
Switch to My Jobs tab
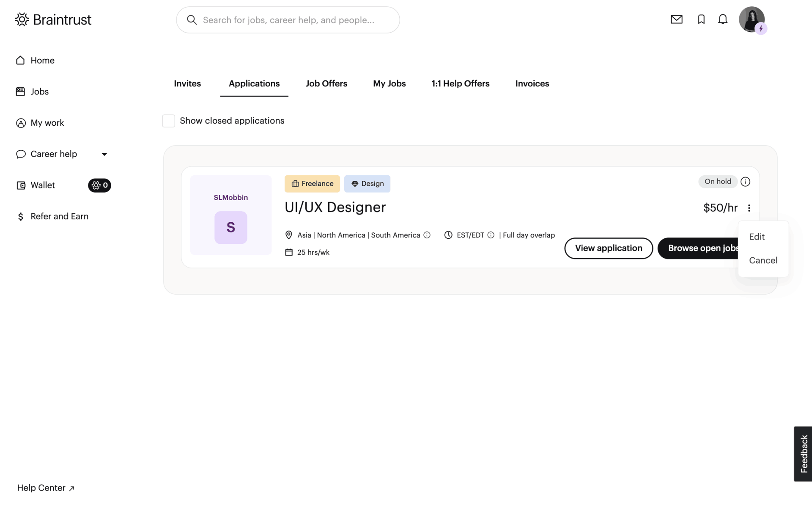[390, 83]
